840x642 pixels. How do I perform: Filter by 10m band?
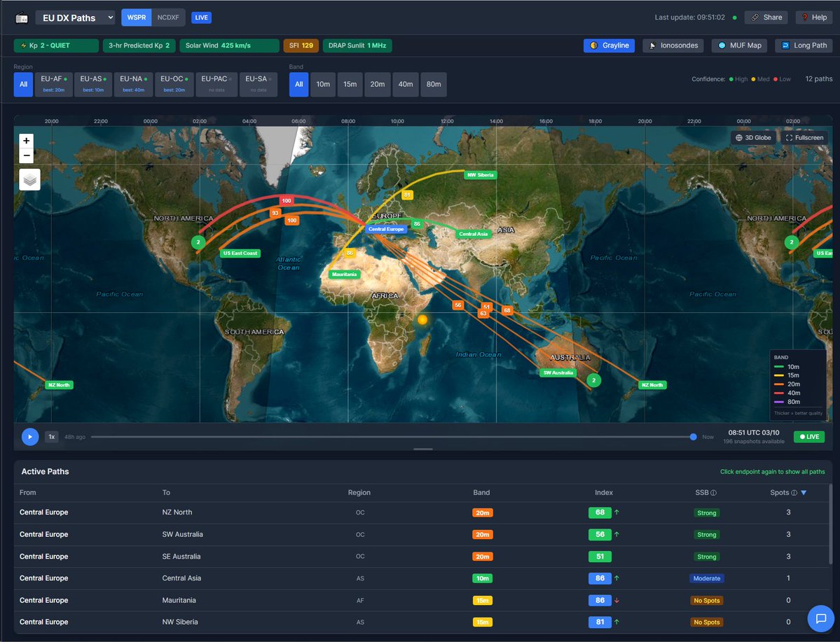point(323,84)
